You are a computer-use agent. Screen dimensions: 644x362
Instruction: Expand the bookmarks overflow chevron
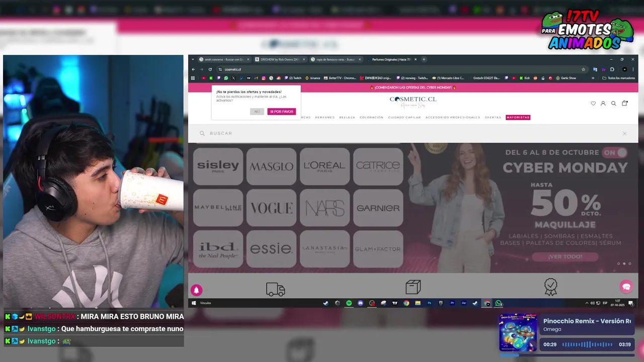point(593,78)
